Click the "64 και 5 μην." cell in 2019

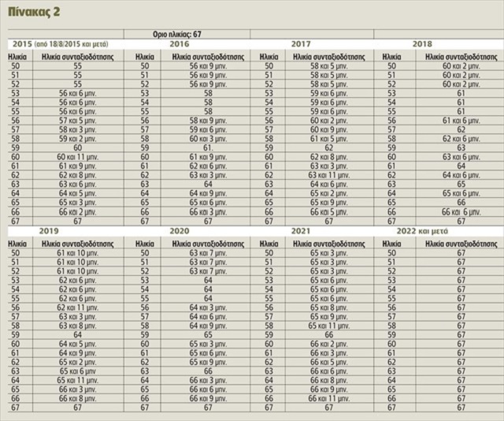pos(76,344)
